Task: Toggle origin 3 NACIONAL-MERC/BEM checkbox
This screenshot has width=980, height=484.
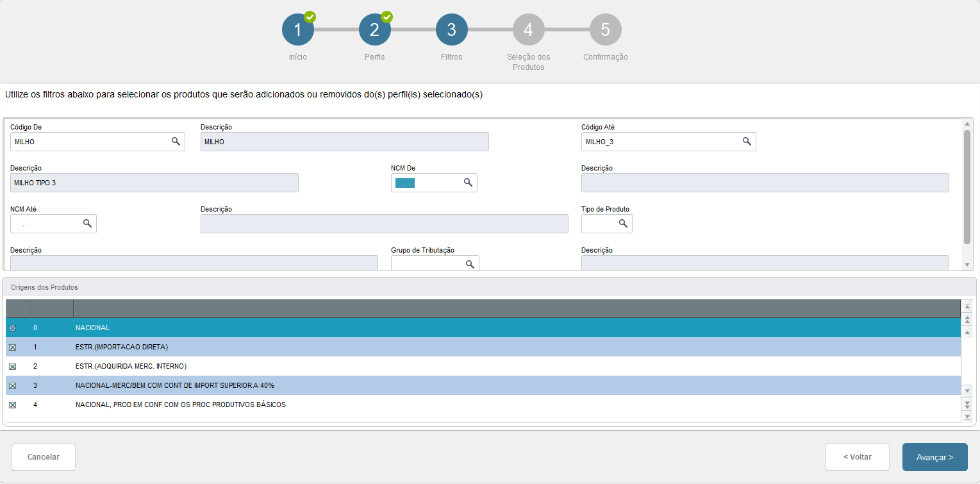Action: 12,386
